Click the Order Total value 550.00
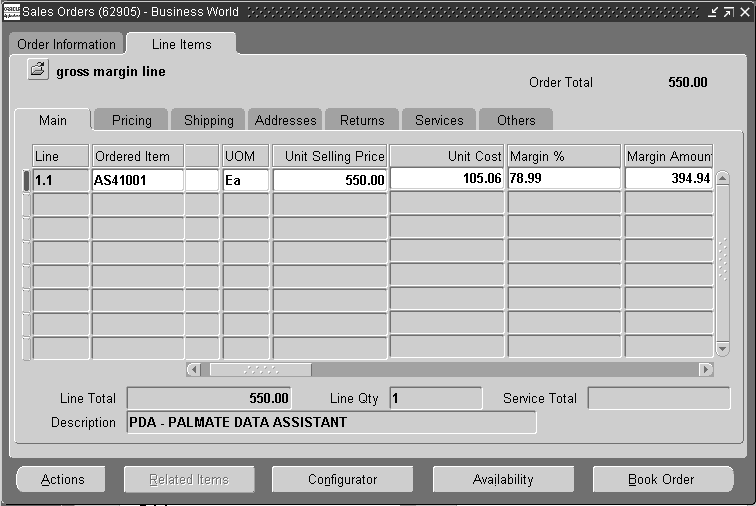756x506 pixels. pyautogui.click(x=688, y=82)
